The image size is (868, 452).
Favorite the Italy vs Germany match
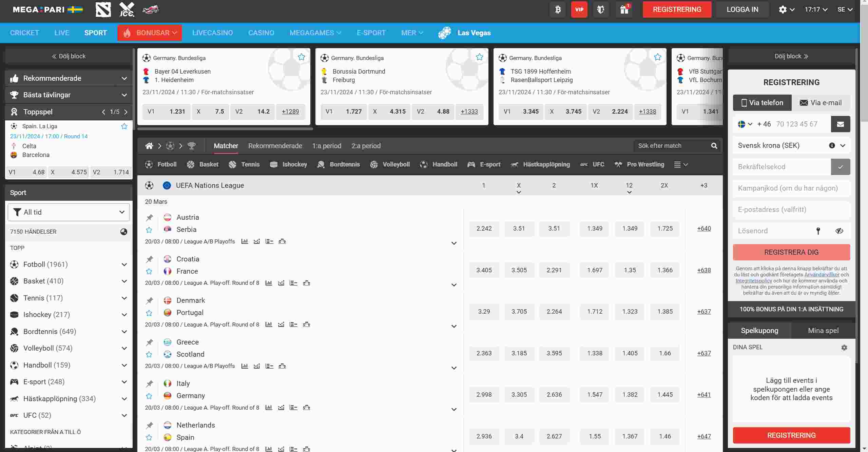(x=149, y=396)
